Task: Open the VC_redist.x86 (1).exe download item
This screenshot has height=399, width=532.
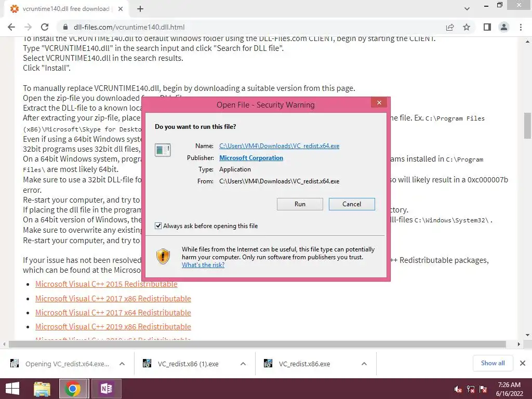Action: pos(188,364)
